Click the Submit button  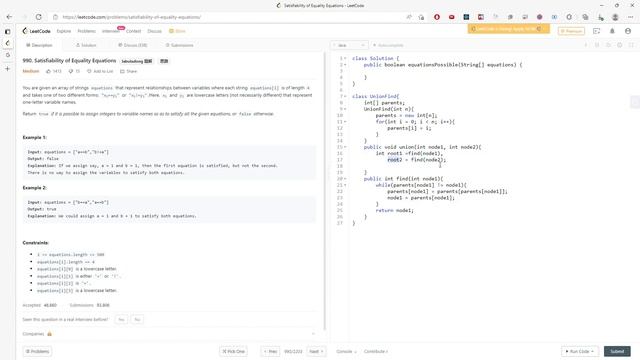(x=617, y=351)
